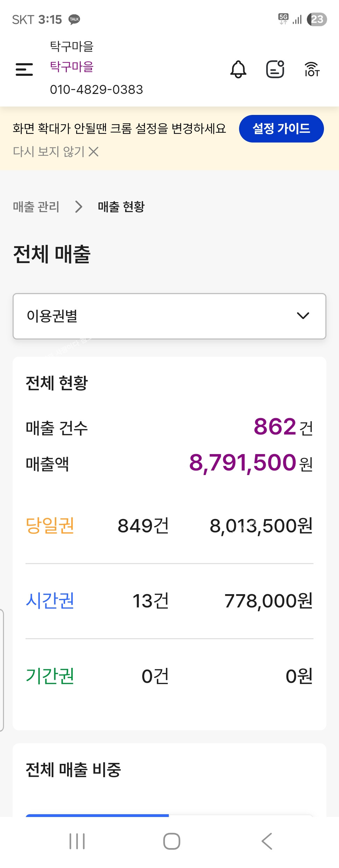Click the breadcrumb chevron separator
This screenshot has width=339, height=868.
pyautogui.click(x=79, y=207)
